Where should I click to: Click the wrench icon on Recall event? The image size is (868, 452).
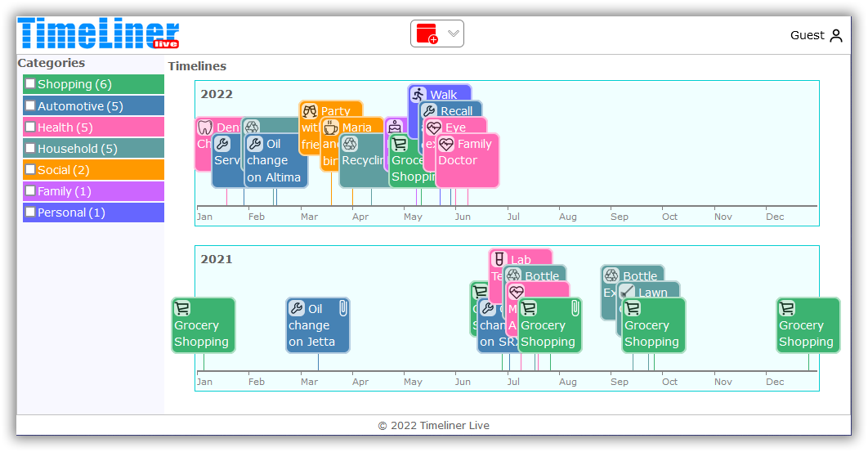[429, 111]
